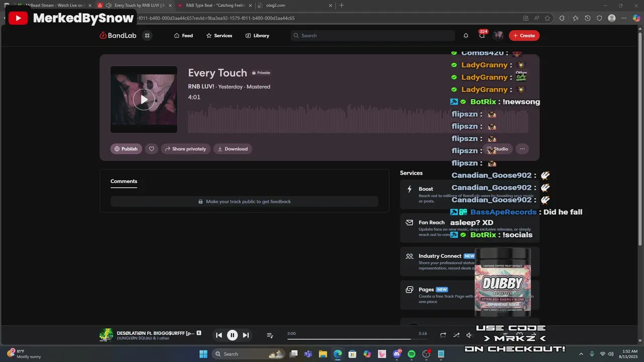Open the notifications bell

[x=466, y=36]
